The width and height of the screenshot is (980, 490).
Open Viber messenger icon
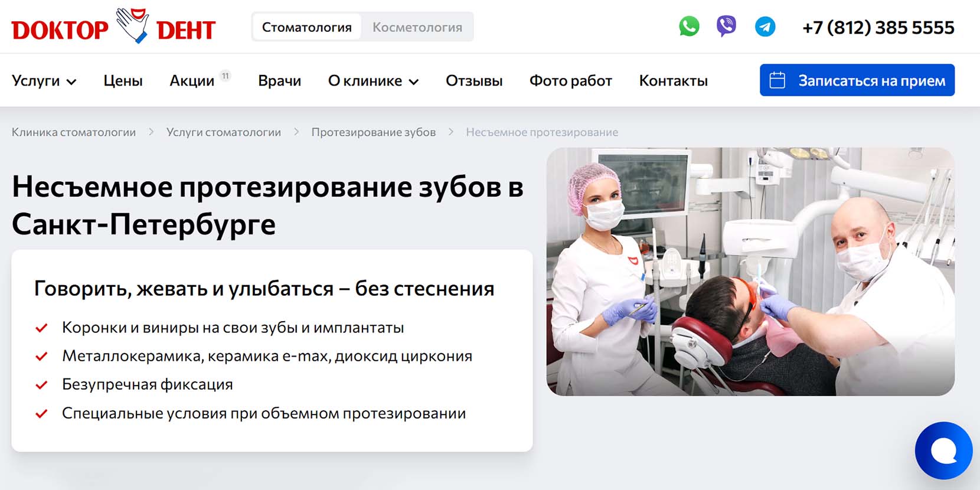point(726,27)
